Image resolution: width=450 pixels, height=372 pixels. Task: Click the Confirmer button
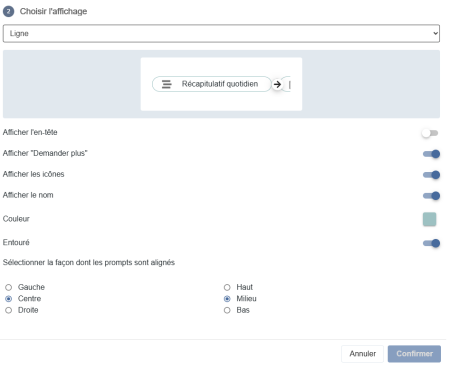tap(414, 354)
